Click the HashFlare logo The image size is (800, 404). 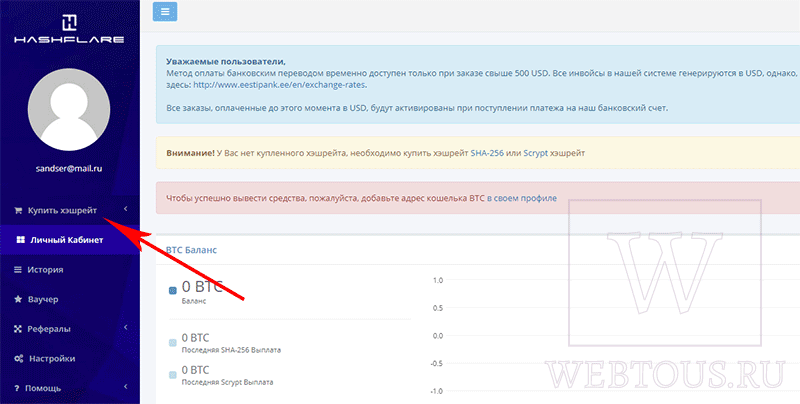click(69, 29)
